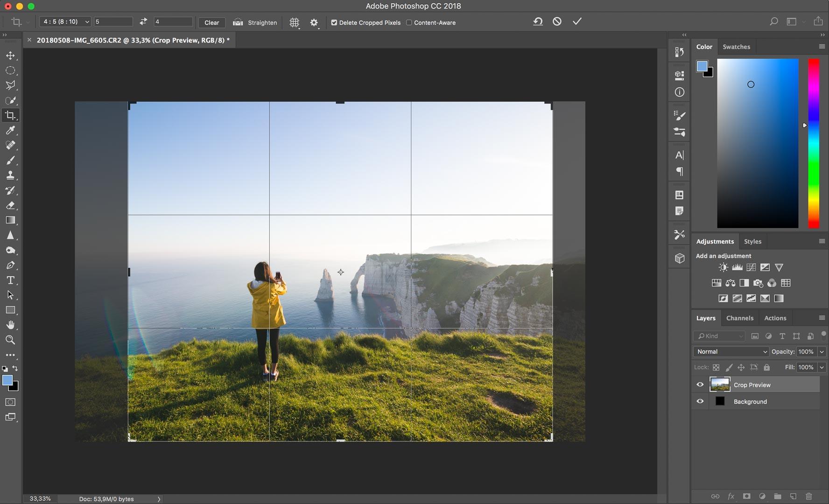Click the crop width input field

113,21
